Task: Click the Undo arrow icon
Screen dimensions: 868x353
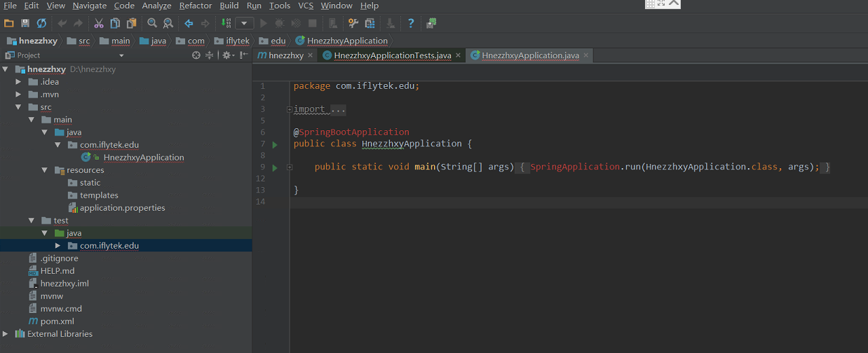Action: (x=62, y=23)
